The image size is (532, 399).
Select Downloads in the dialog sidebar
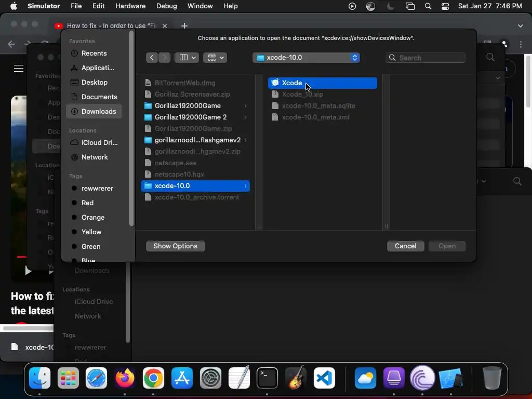[x=94, y=112]
